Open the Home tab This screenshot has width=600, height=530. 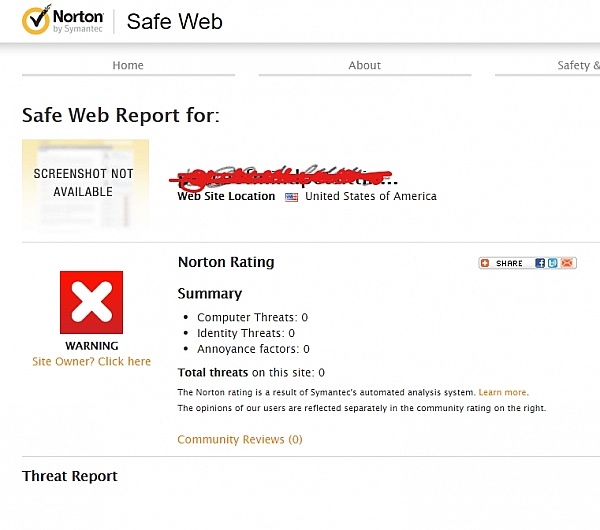pyautogui.click(x=128, y=65)
